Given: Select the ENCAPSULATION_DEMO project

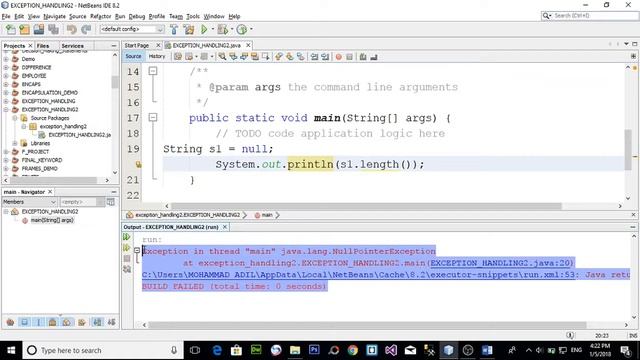Looking at the screenshot, I should tap(49, 93).
